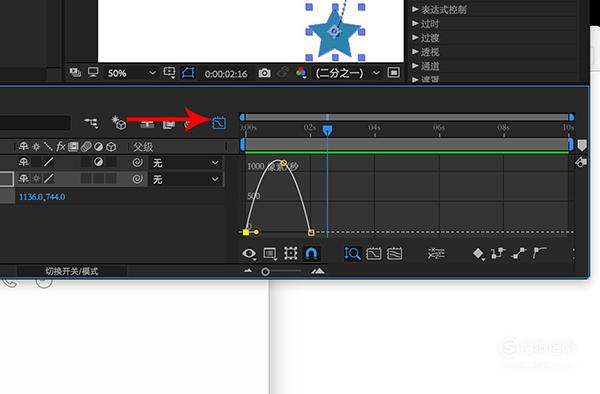Click the primary viewer monitor icon

pos(93,72)
